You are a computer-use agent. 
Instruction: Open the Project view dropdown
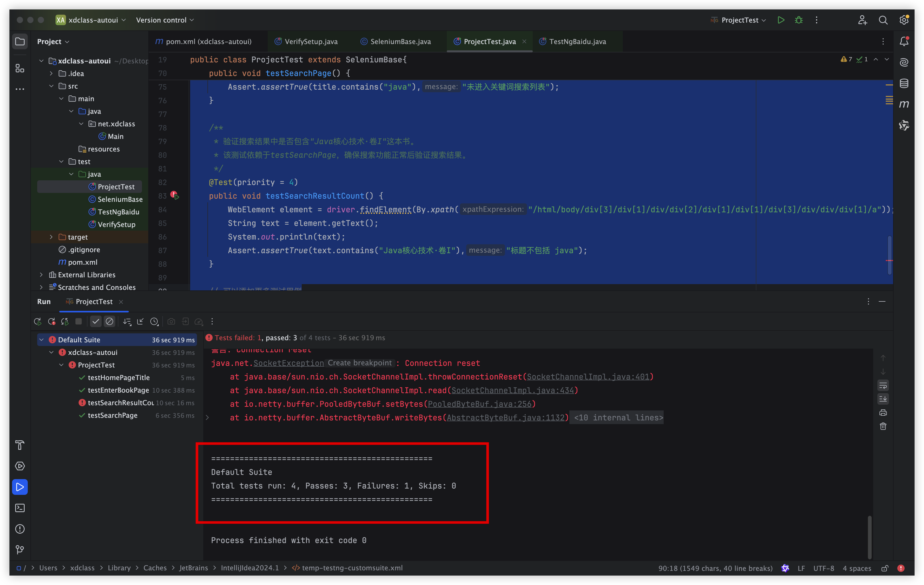click(x=53, y=41)
